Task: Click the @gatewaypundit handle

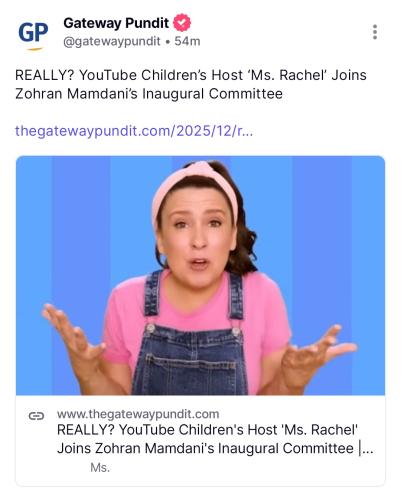Action: point(112,41)
